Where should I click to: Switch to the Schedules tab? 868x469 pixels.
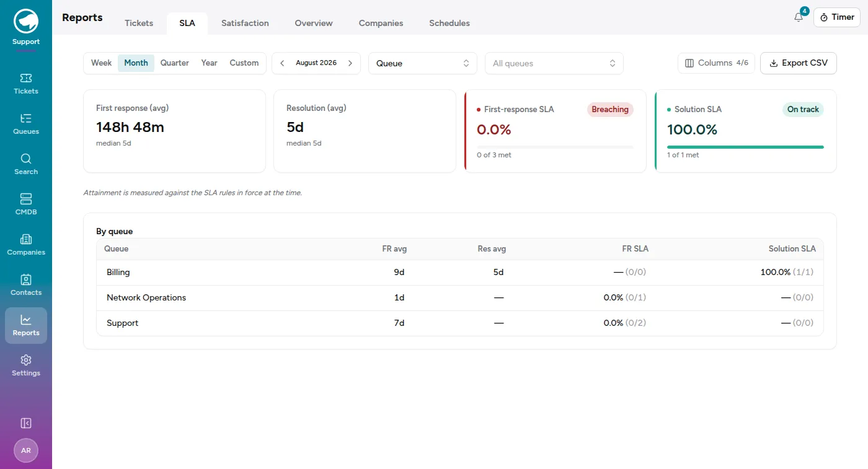(x=449, y=24)
